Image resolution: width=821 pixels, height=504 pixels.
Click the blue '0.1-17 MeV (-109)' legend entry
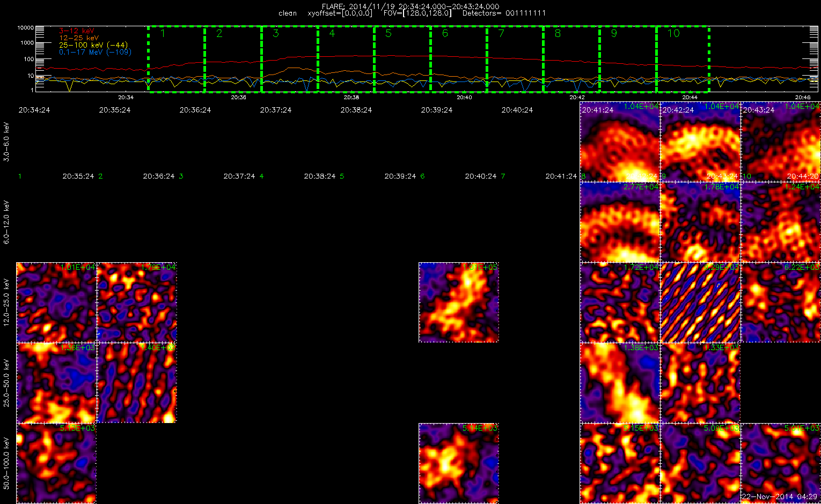point(95,52)
